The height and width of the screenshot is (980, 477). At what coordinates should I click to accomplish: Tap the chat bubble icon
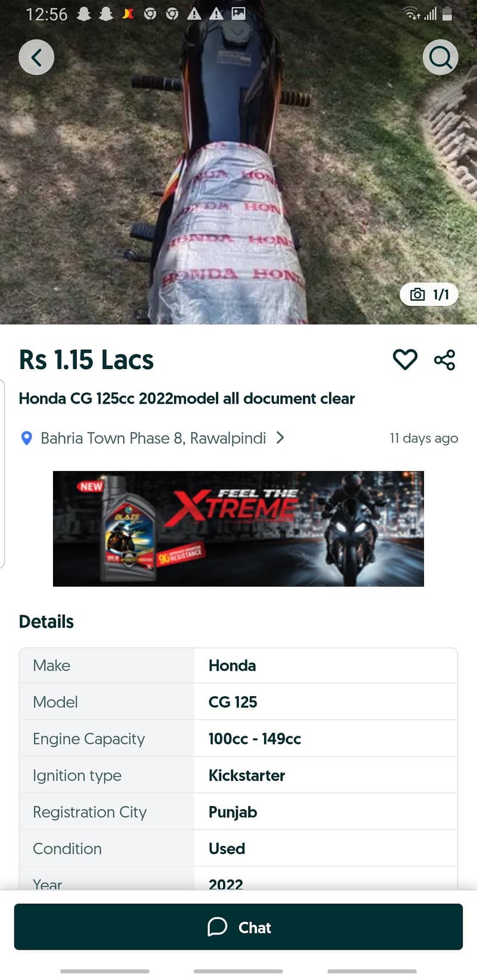218,927
